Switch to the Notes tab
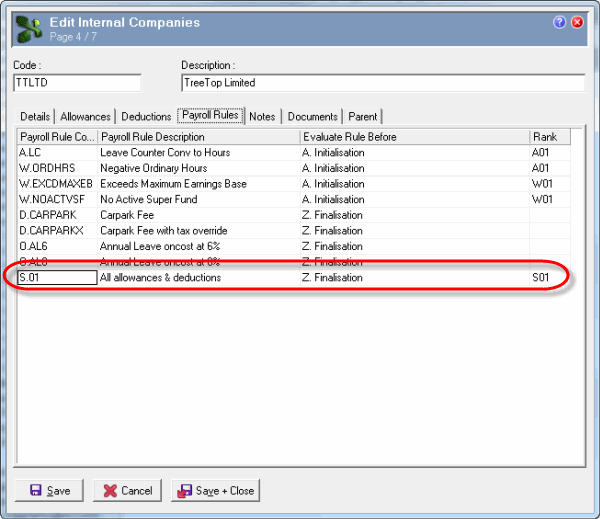This screenshot has height=519, width=600. pyautogui.click(x=262, y=117)
